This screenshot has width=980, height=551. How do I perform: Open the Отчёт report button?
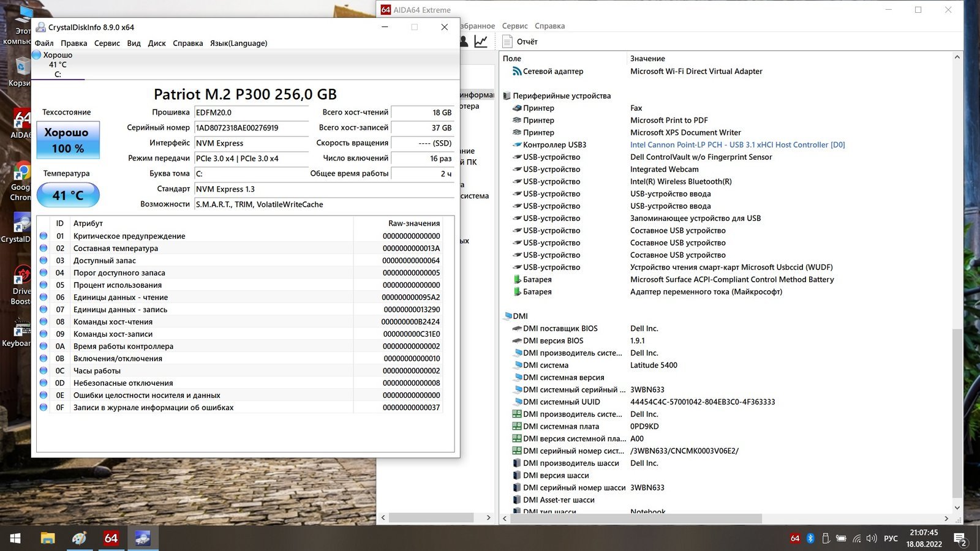click(520, 42)
